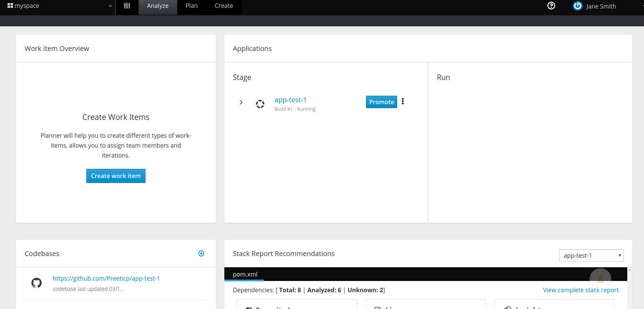This screenshot has height=309, width=644.
Task: Open the Security report card icon
Action: (248, 307)
